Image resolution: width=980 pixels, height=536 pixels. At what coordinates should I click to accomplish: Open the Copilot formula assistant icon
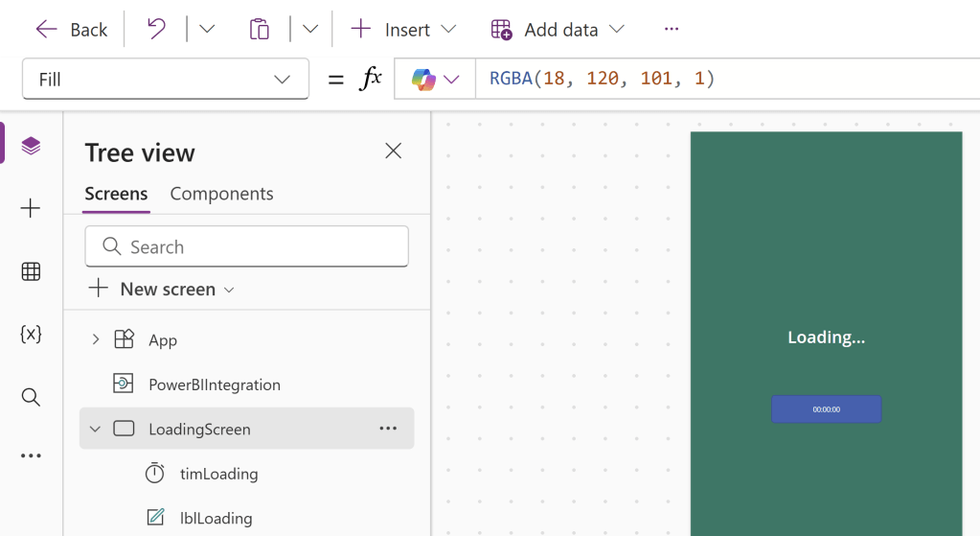click(x=424, y=79)
